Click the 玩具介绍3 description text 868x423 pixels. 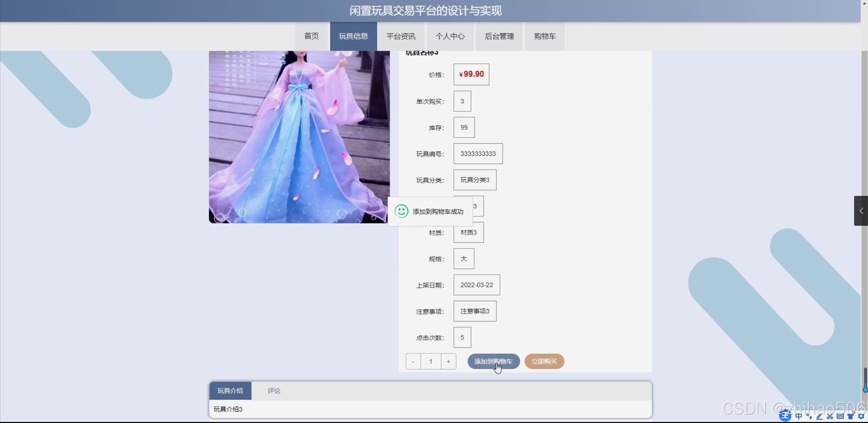coord(228,409)
